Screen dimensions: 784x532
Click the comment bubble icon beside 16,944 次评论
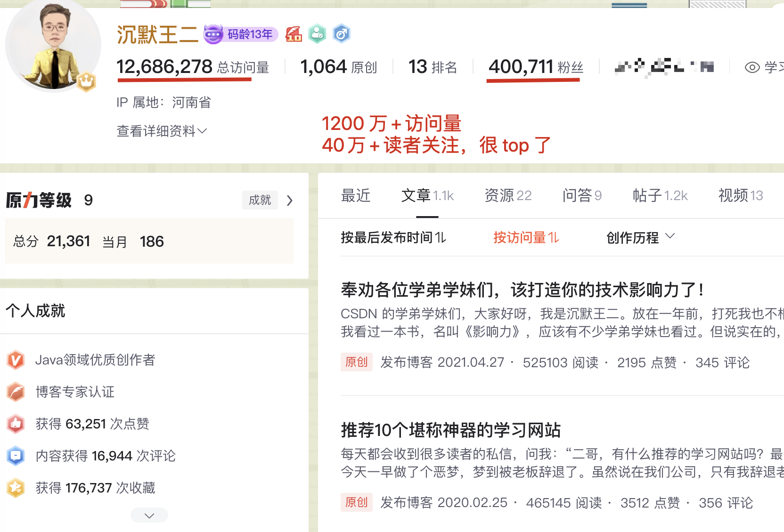pos(16,456)
